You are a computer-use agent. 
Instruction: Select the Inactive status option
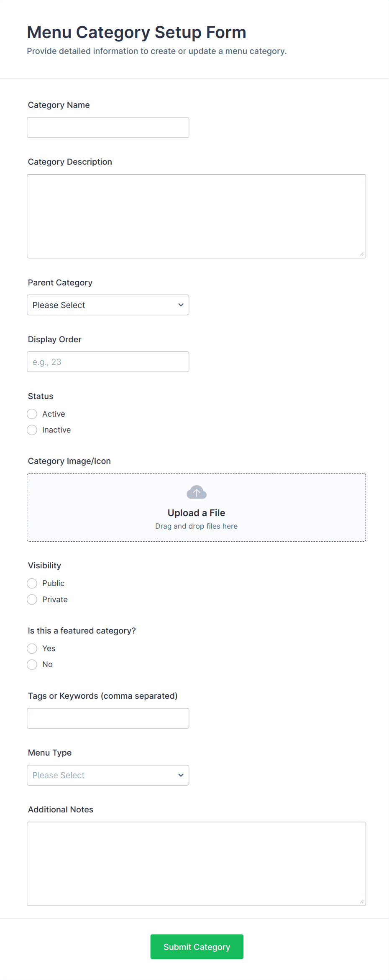click(32, 430)
